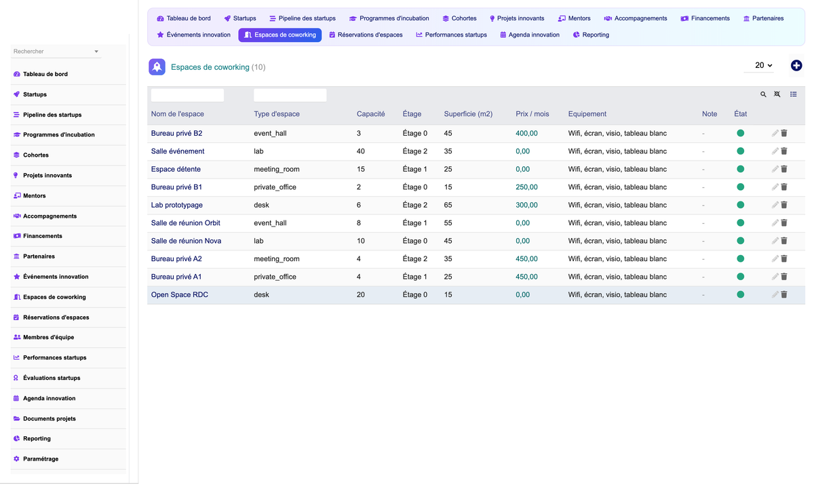The height and width of the screenshot is (504, 814).
Task: Click the Type d'espace filter field
Action: pos(290,95)
